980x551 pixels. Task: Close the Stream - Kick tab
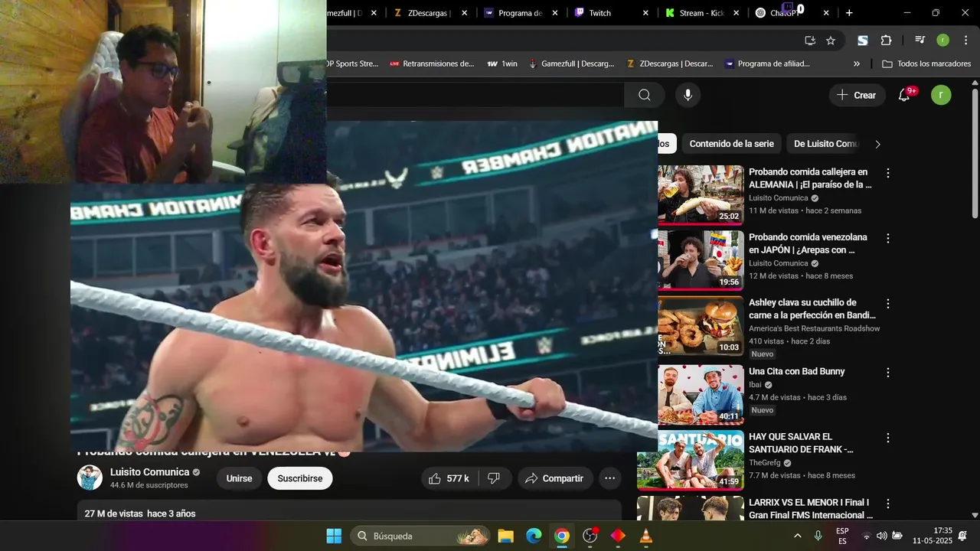coord(737,13)
